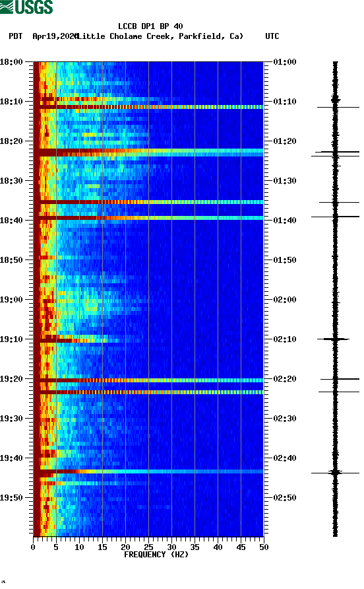Click the 'Apr19' date label
The image size is (364, 589).
click(44, 36)
